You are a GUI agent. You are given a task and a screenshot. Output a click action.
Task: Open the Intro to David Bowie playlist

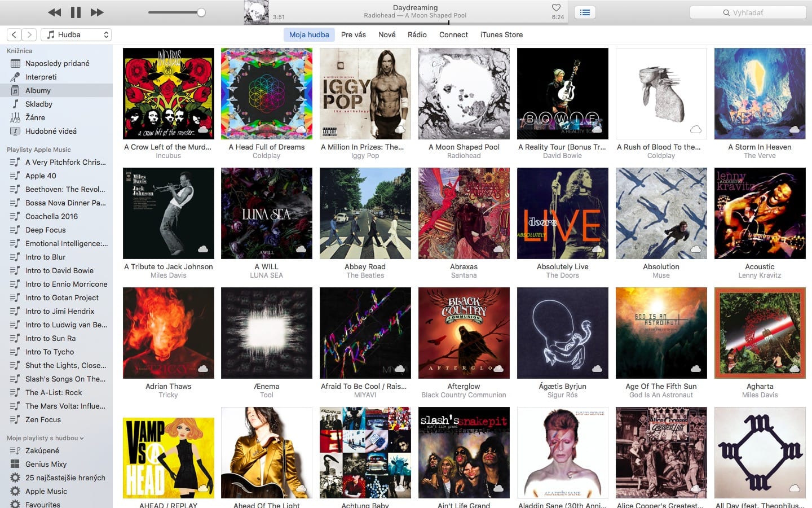tap(56, 270)
